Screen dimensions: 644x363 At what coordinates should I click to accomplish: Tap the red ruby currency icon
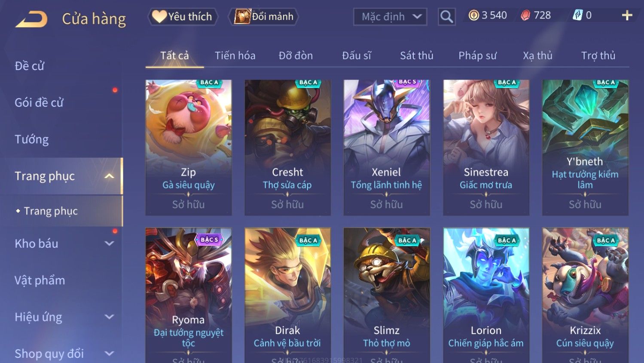pos(525,15)
